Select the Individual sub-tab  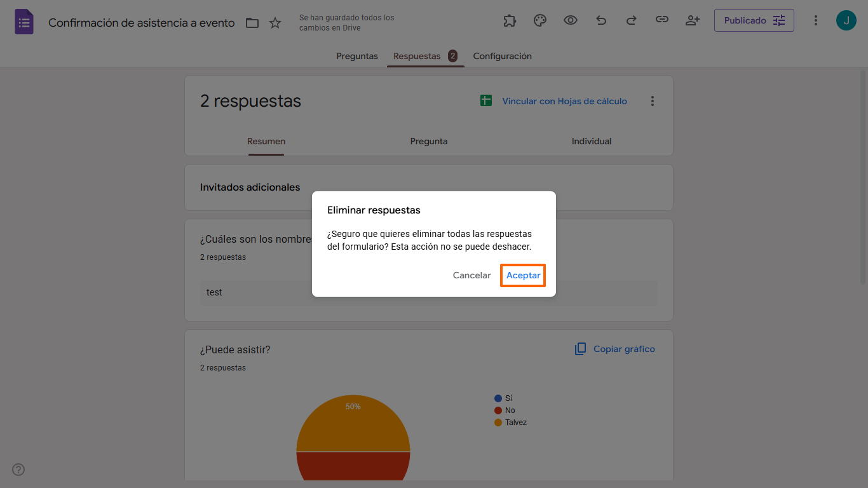click(592, 141)
